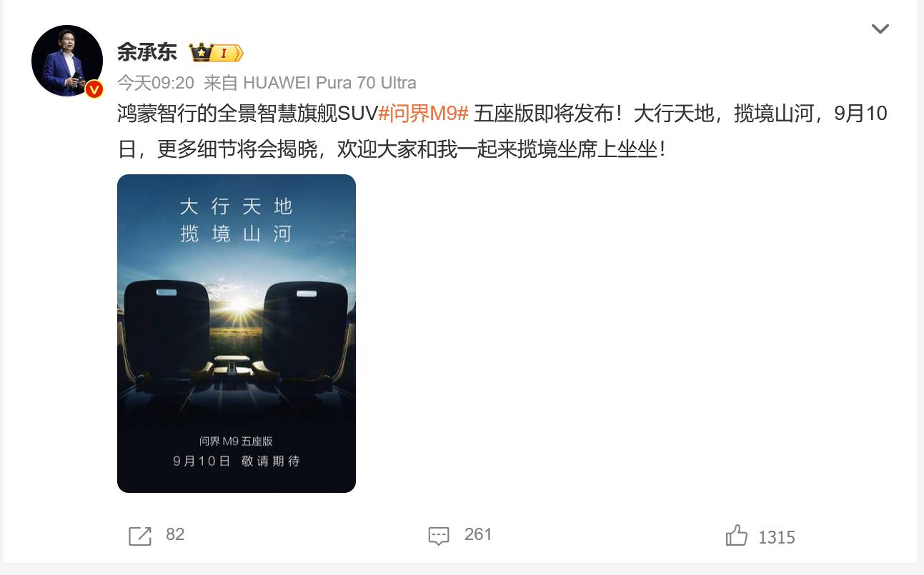
Task: Click 问界 M9 五座版 caption in poster
Action: point(236,441)
